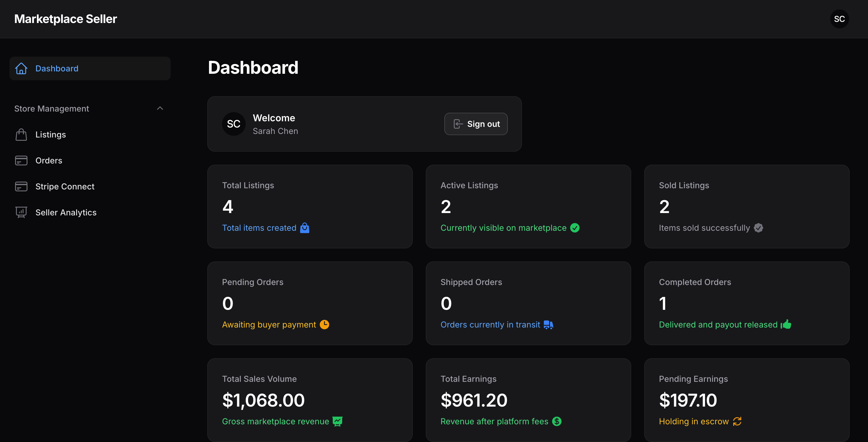Collapse the Store Management section chevron
The height and width of the screenshot is (442, 868).
pyautogui.click(x=160, y=108)
